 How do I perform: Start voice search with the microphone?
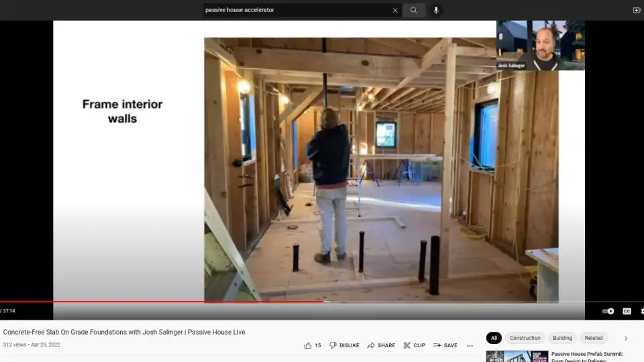pyautogui.click(x=436, y=10)
